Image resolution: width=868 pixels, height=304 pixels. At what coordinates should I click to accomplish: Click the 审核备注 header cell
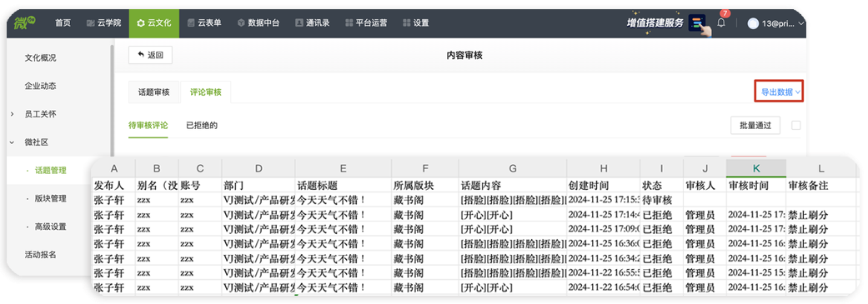point(821,185)
